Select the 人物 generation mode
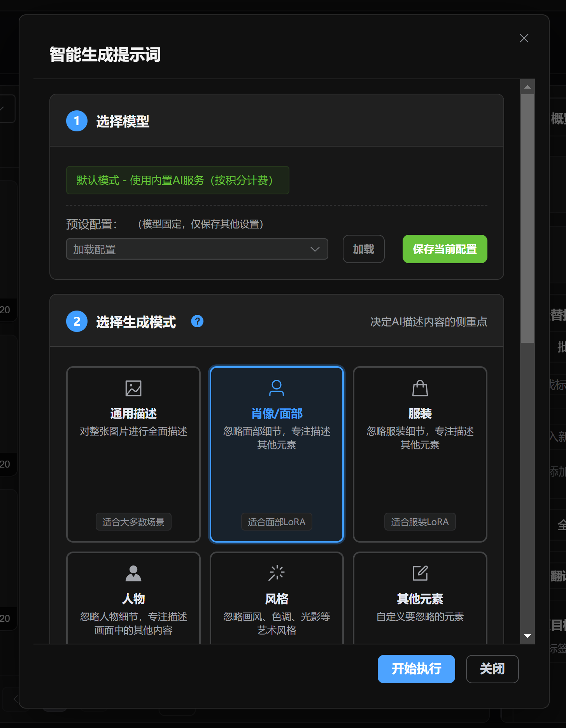 point(133,598)
